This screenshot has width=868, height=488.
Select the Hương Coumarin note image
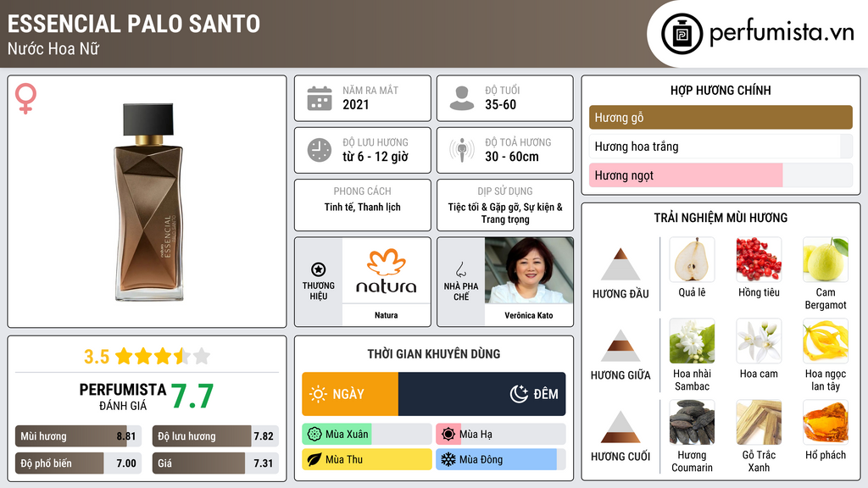point(692,422)
